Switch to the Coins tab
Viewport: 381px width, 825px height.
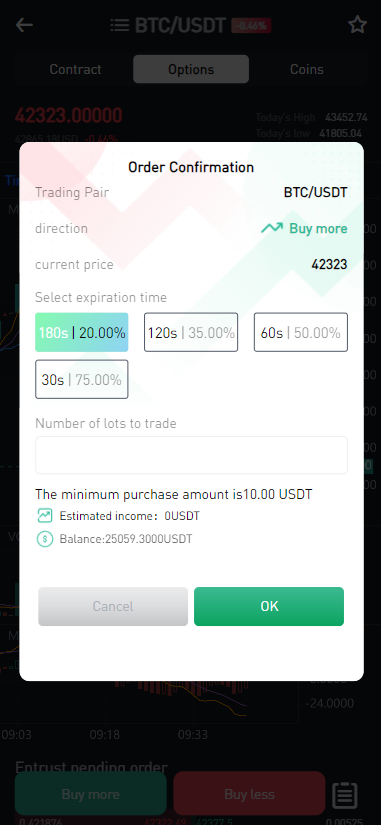pyautogui.click(x=307, y=69)
